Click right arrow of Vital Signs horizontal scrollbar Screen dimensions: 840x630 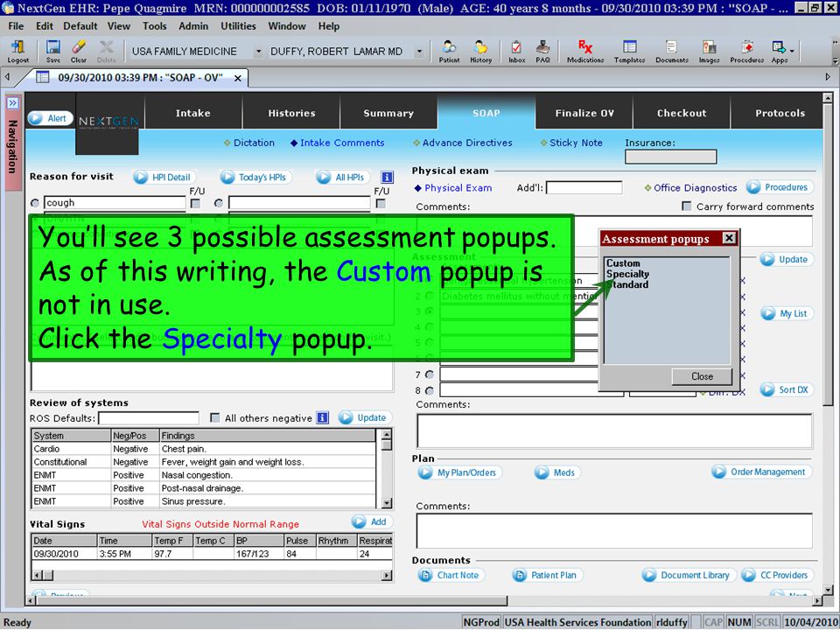387,576
